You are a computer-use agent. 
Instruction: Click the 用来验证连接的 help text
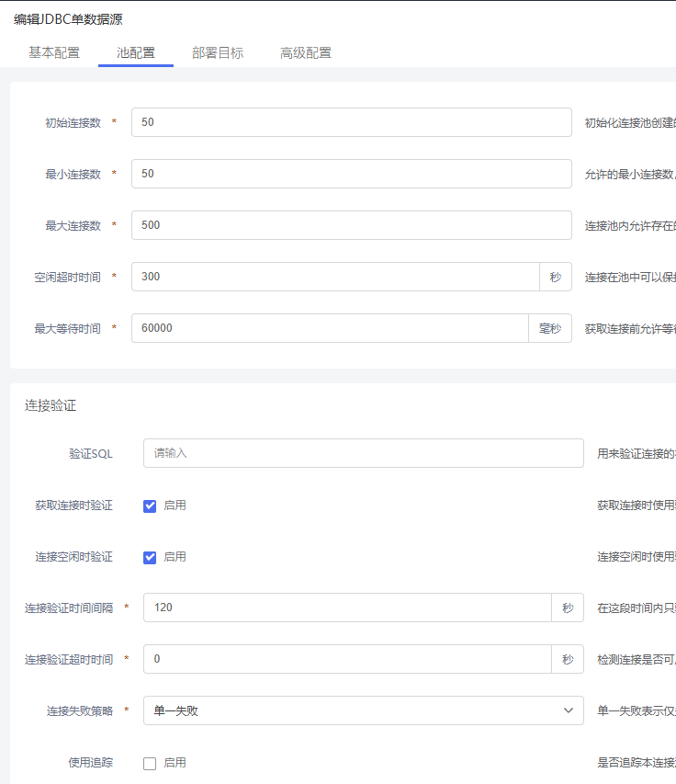[x=637, y=453]
